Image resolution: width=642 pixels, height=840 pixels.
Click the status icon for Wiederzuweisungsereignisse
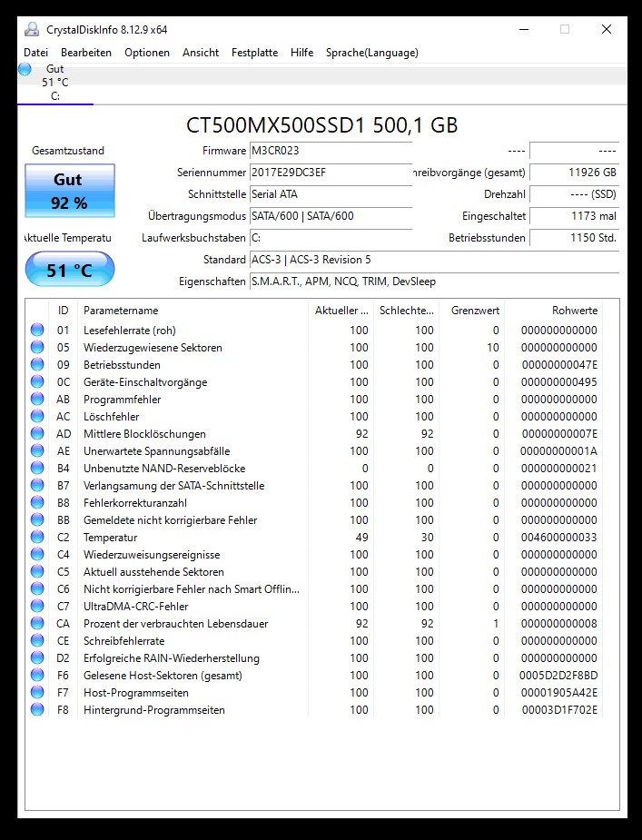(37, 555)
